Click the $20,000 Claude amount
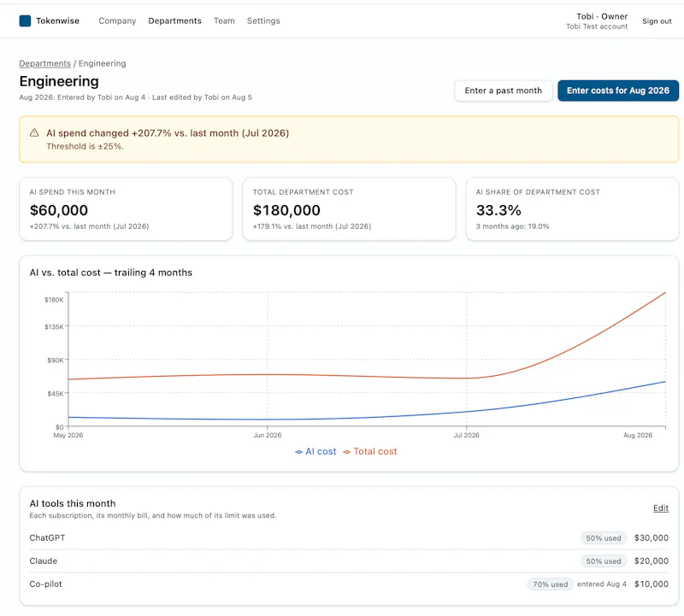 652,561
